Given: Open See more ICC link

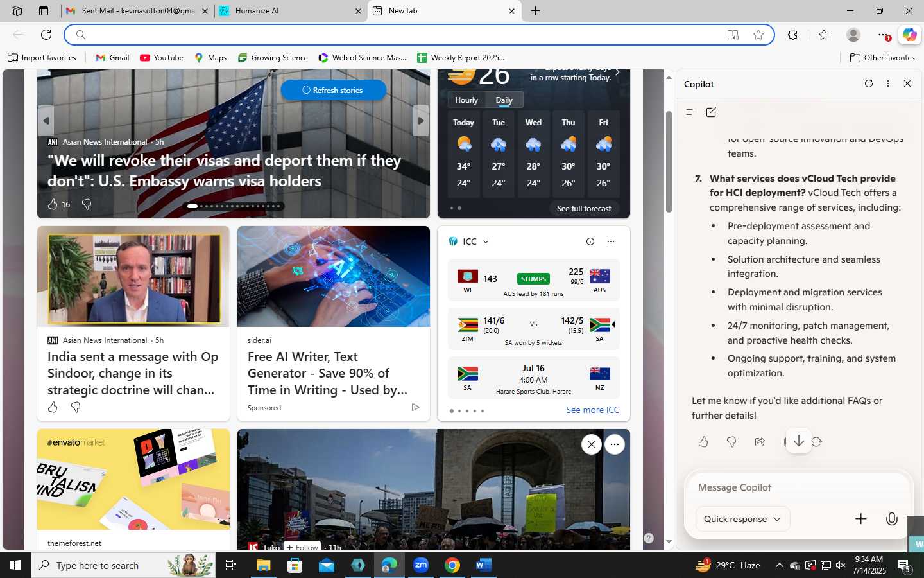Looking at the screenshot, I should pyautogui.click(x=592, y=410).
